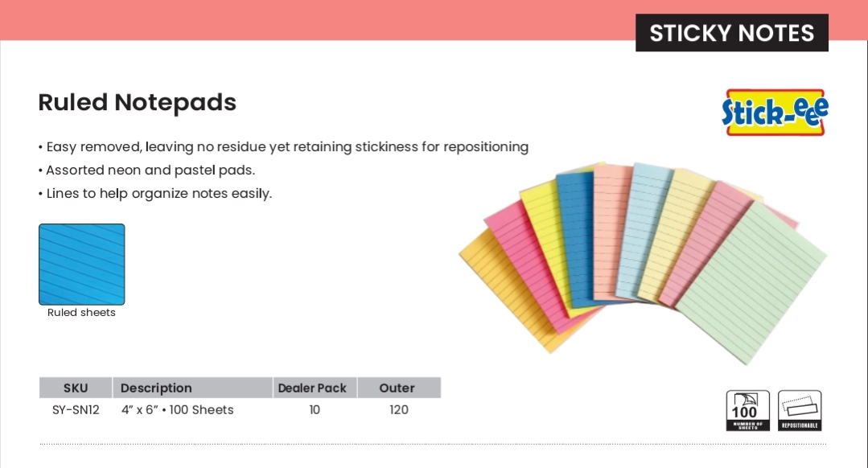
Task: Click the 4" x 6" 100 Sheets description
Action: (178, 410)
